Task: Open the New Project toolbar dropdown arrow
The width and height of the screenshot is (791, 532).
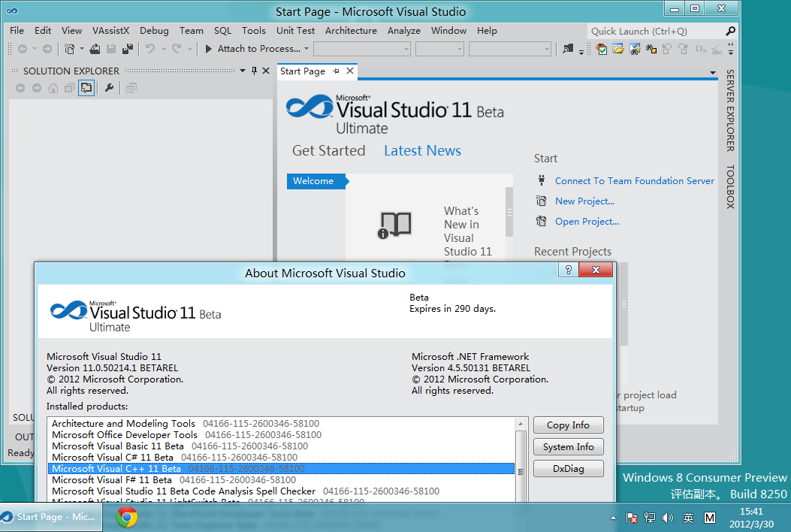Action: (x=82, y=49)
